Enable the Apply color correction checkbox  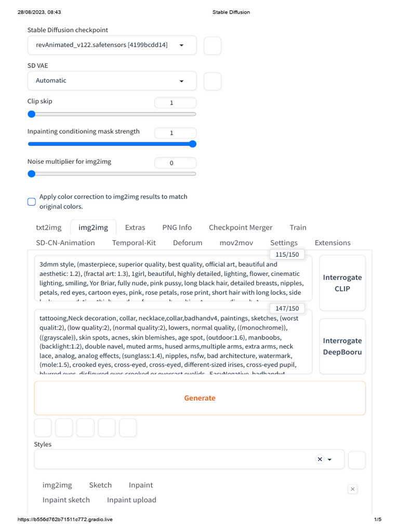click(32, 202)
